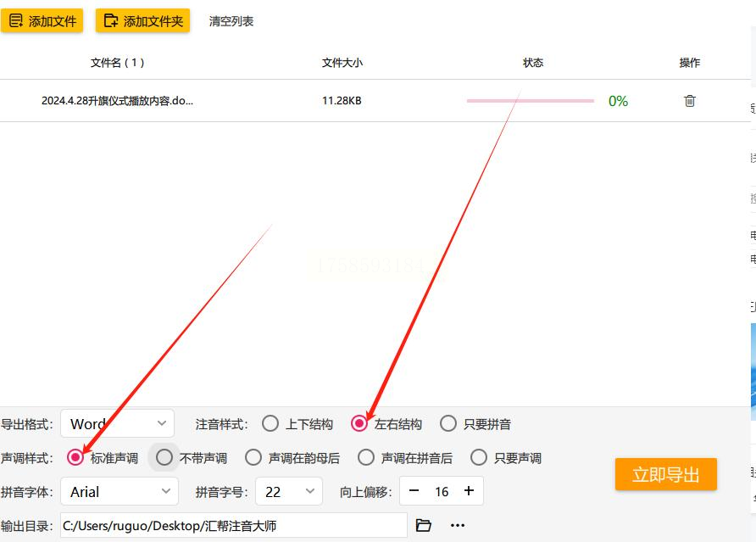Click the 输出目录 path input field
The image size is (756, 542).
click(234, 525)
